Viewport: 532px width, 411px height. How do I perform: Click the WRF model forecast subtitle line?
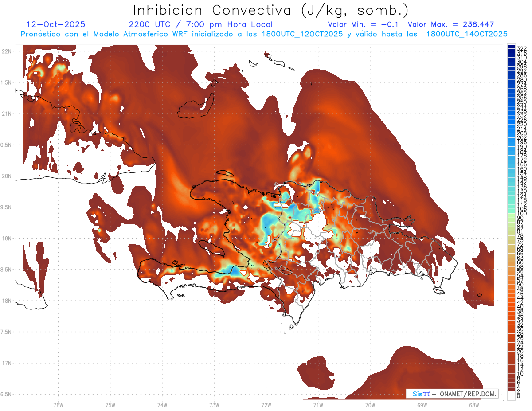click(264, 34)
